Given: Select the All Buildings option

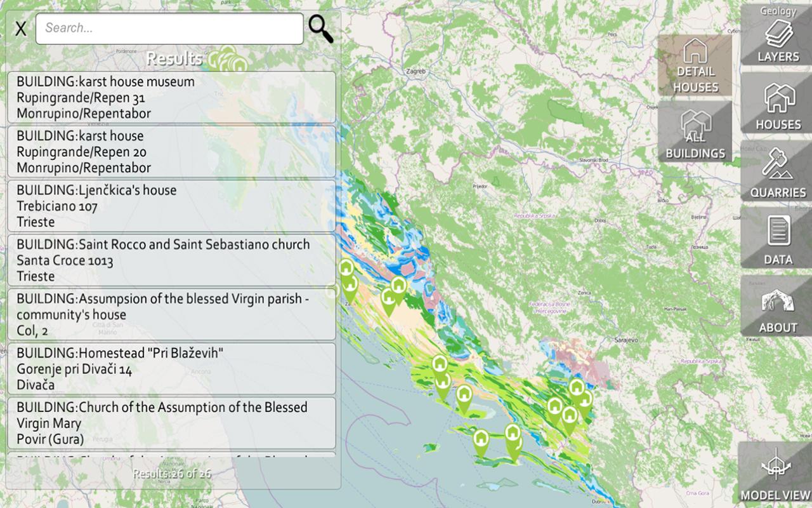Looking at the screenshot, I should pos(695,131).
